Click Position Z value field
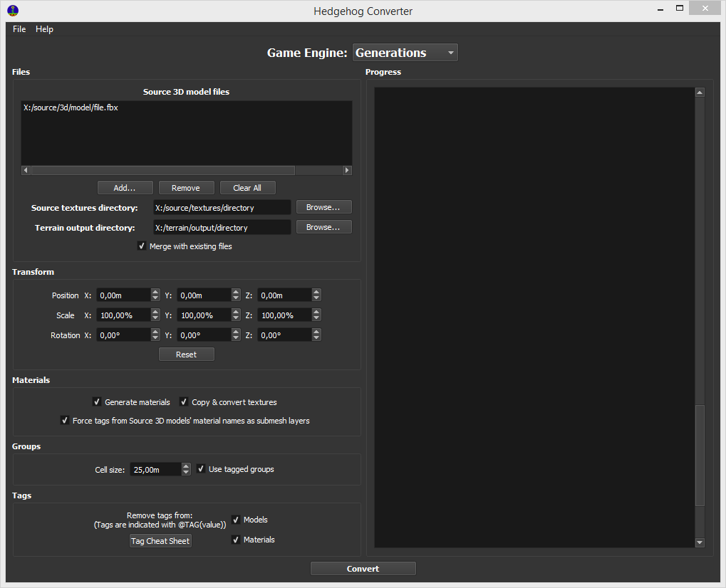The height and width of the screenshot is (588, 726). (284, 295)
